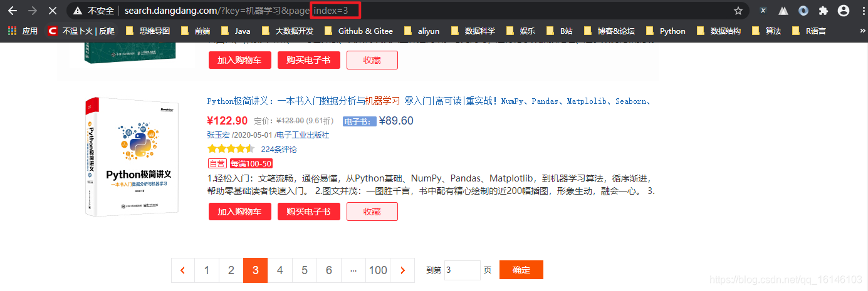Open the Python bookmark folder
Screen dimensions: 868x291
point(666,31)
